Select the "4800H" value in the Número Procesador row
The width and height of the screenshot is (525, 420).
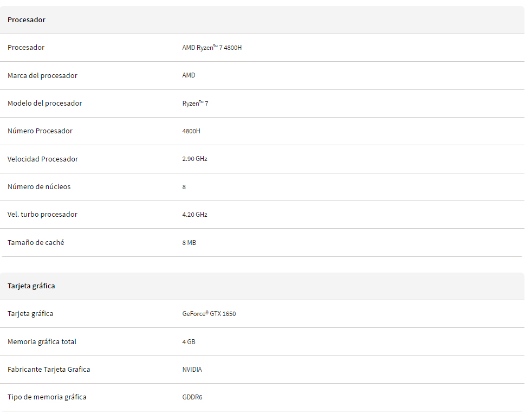(191, 131)
